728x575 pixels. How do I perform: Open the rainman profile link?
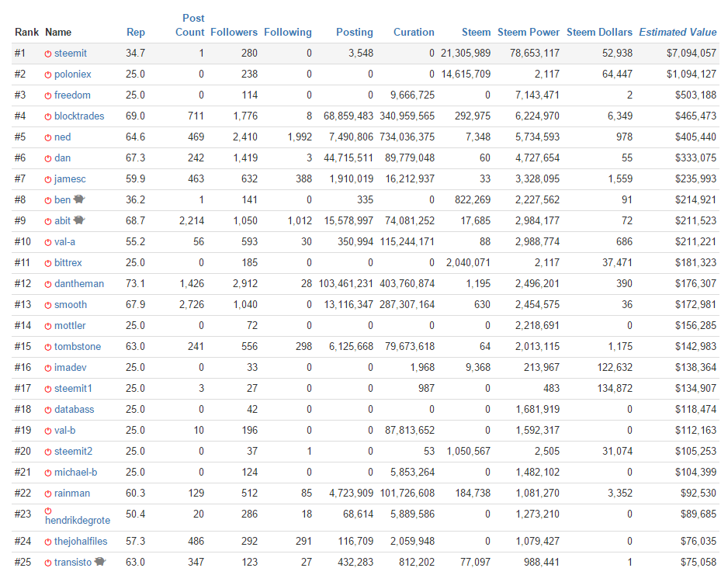click(x=72, y=493)
